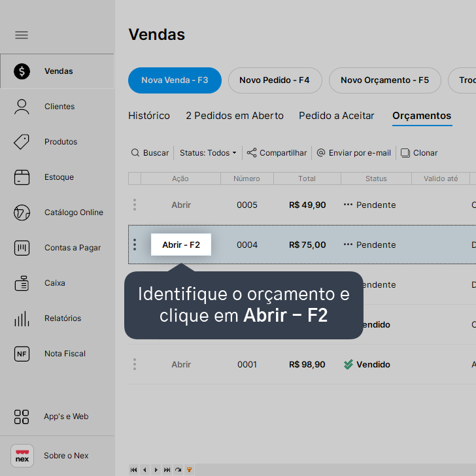476x476 pixels.
Task: Select the Orçamentos tab
Action: click(x=422, y=116)
